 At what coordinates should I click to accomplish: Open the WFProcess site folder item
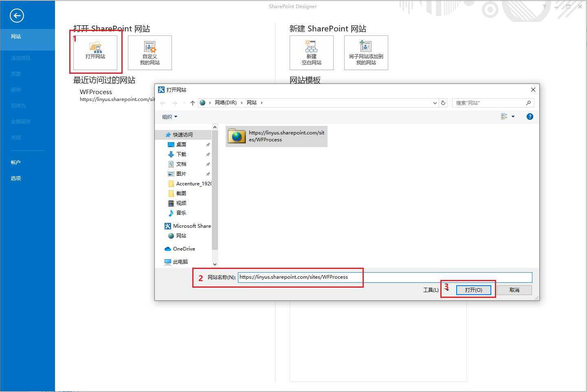[x=277, y=136]
